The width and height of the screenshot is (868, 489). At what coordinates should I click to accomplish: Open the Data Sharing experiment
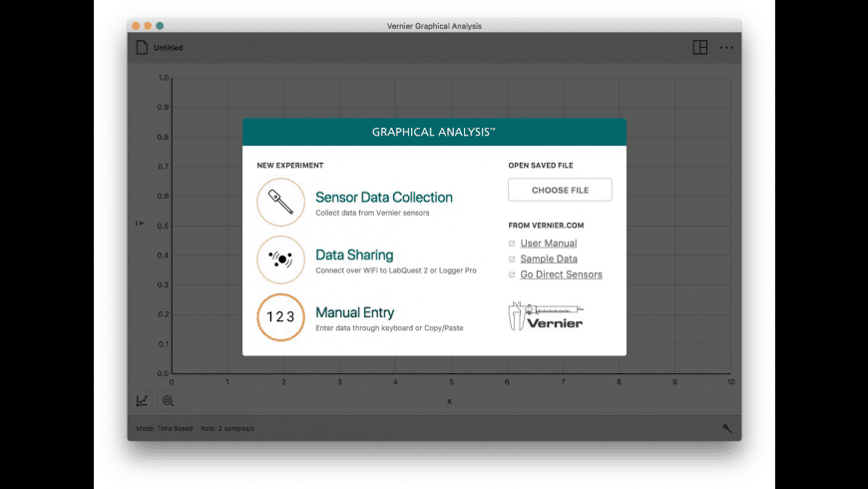click(354, 254)
